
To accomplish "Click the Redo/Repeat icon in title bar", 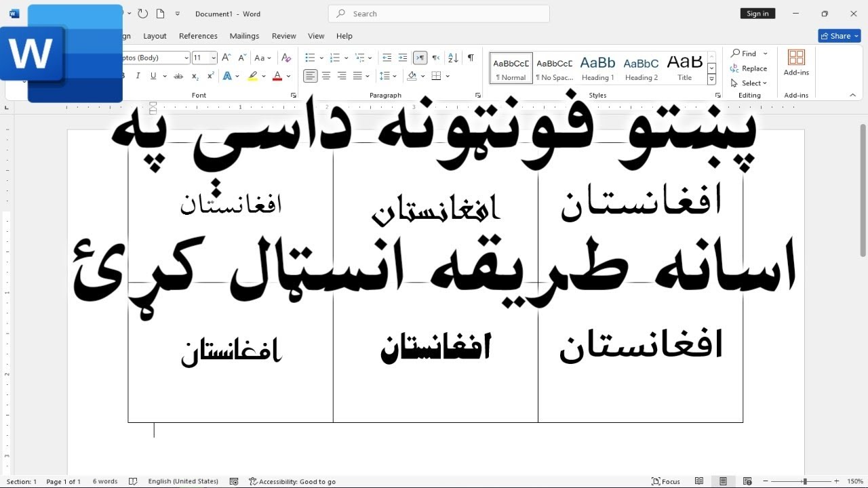I will click(x=142, y=14).
